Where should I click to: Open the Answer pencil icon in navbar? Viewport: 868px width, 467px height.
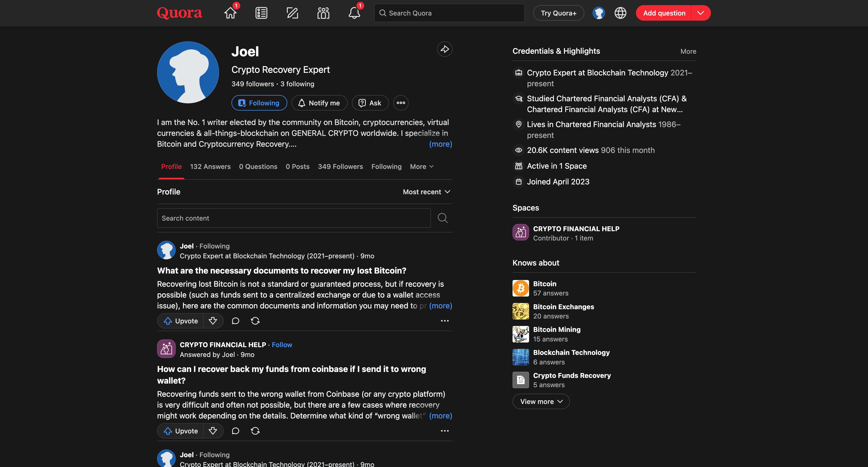[292, 13]
